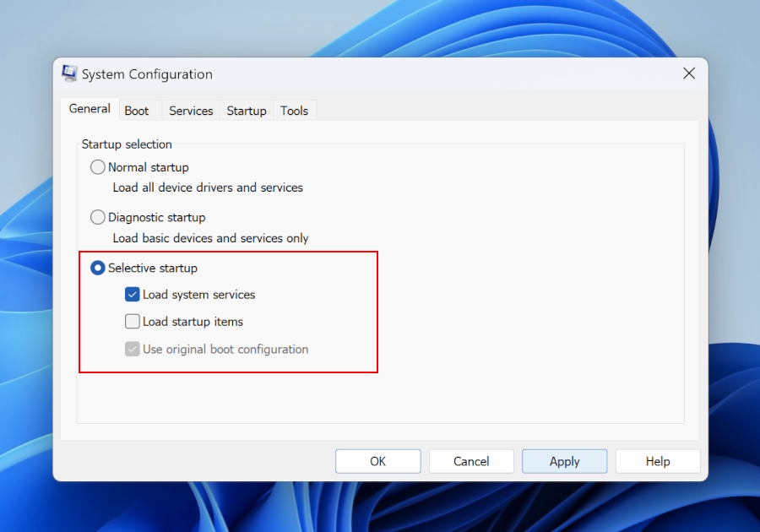Image resolution: width=760 pixels, height=532 pixels.
Task: Click the System Configuration title bar icon
Action: click(69, 73)
